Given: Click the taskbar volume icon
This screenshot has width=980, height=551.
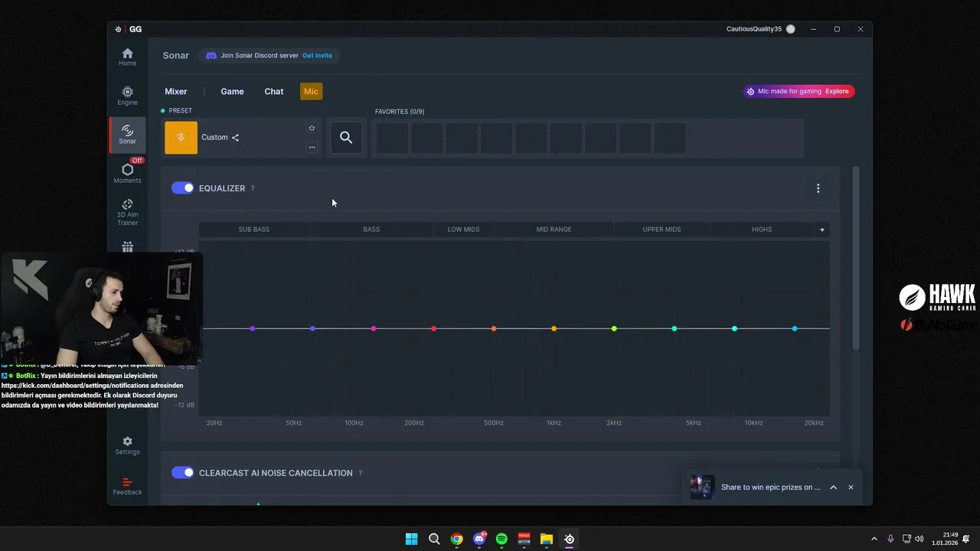Looking at the screenshot, I should (x=919, y=539).
